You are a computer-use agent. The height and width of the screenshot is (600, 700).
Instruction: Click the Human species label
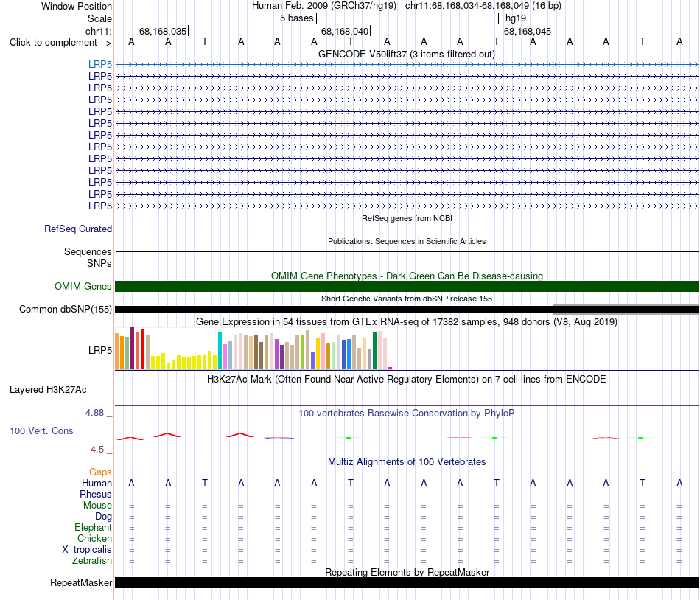tap(97, 483)
